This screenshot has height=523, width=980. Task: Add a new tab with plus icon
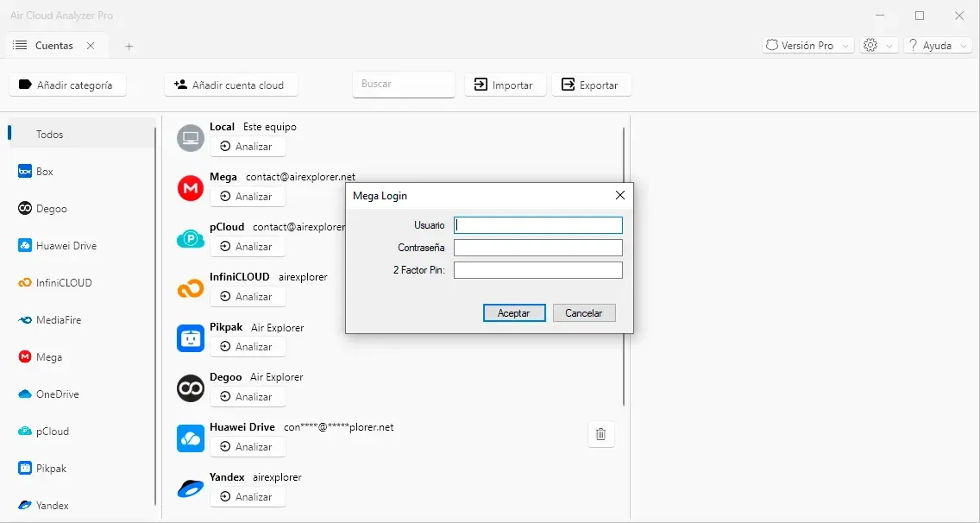pyautogui.click(x=129, y=46)
